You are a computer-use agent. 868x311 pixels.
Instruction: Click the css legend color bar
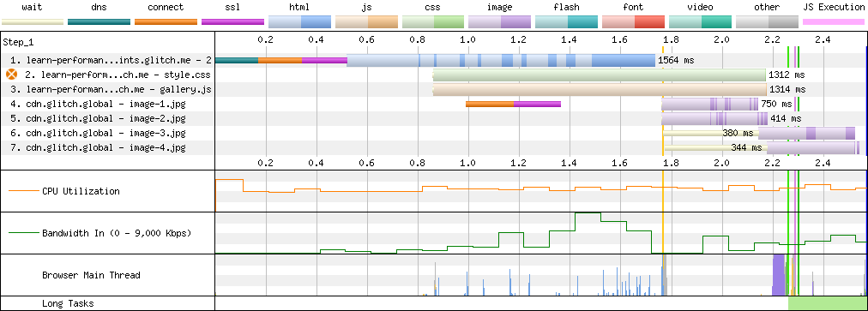433,21
